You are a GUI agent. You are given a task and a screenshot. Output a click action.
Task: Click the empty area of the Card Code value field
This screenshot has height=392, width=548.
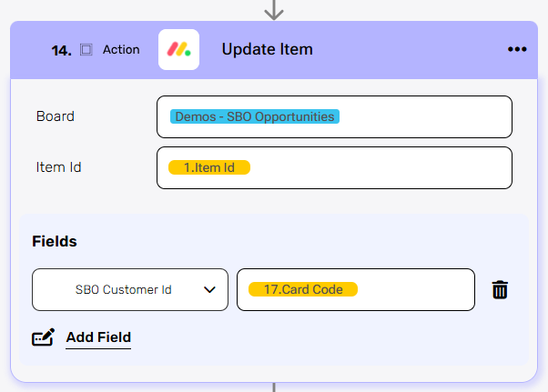(x=414, y=290)
